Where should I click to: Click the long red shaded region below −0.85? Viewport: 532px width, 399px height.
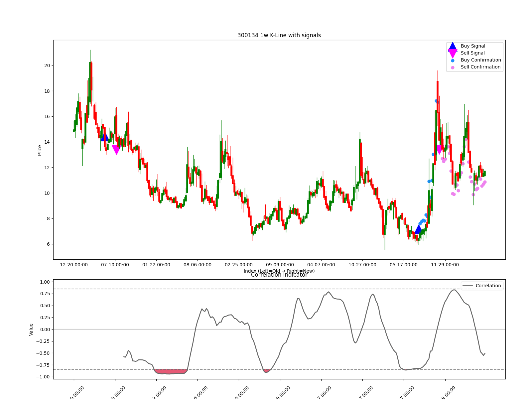(x=171, y=371)
